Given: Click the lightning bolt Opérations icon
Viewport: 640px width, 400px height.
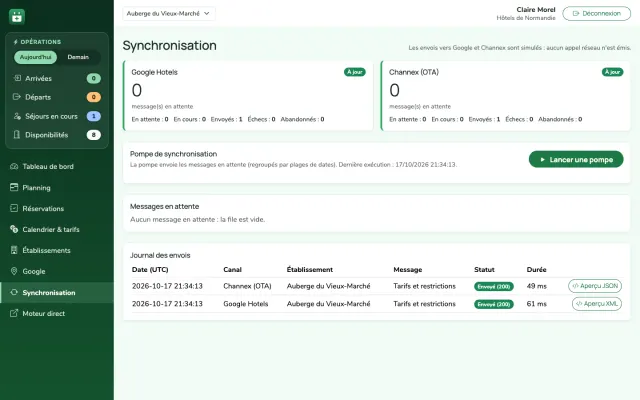Looking at the screenshot, I should 16,42.
